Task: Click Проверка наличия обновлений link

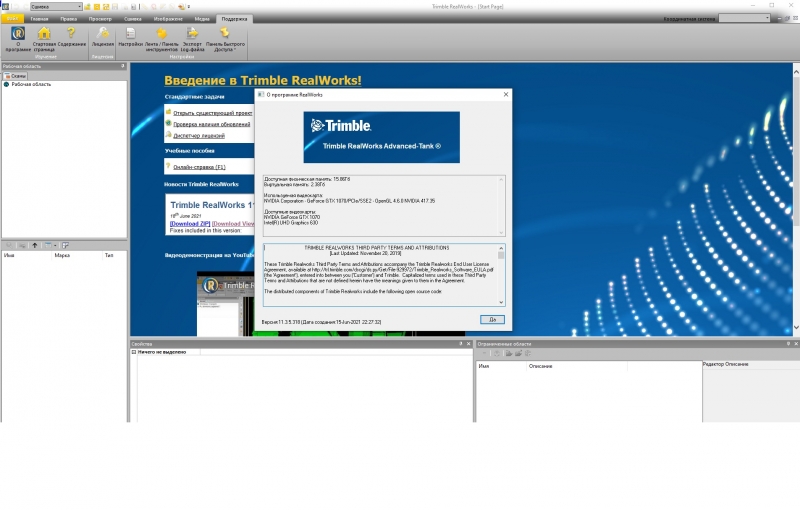Action: tap(212, 124)
